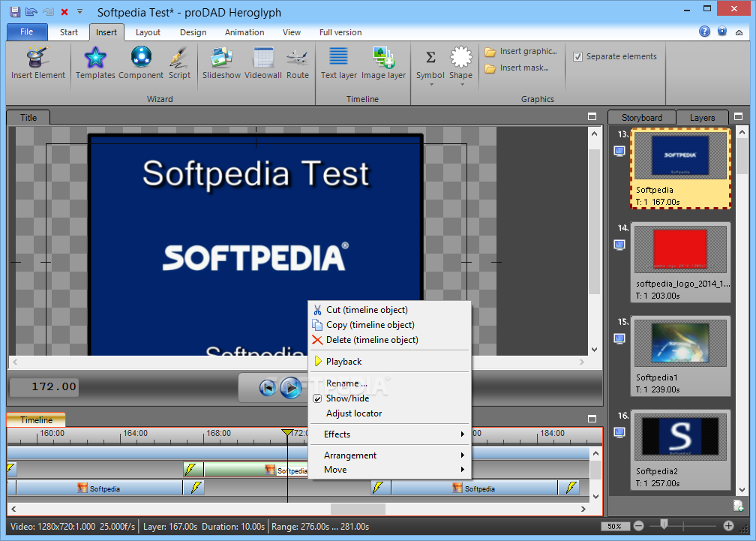Image resolution: width=756 pixels, height=541 pixels.
Task: Click the timeline horizontal scrollbar thumb
Action: [x=358, y=509]
